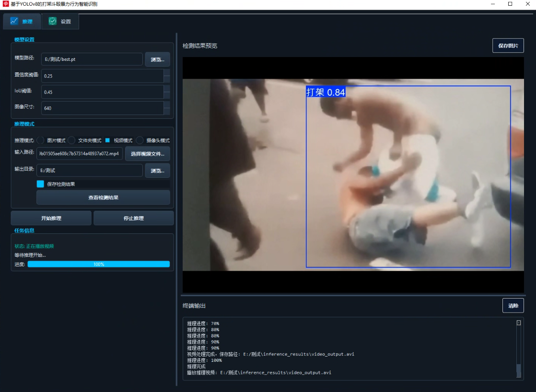Increase the 图像尺寸 value with the up arrow
This screenshot has height=392, width=536.
[x=167, y=104]
